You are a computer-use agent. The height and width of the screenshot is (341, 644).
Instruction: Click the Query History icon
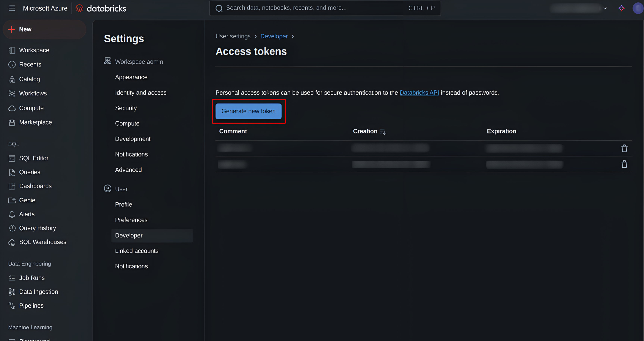tap(12, 228)
